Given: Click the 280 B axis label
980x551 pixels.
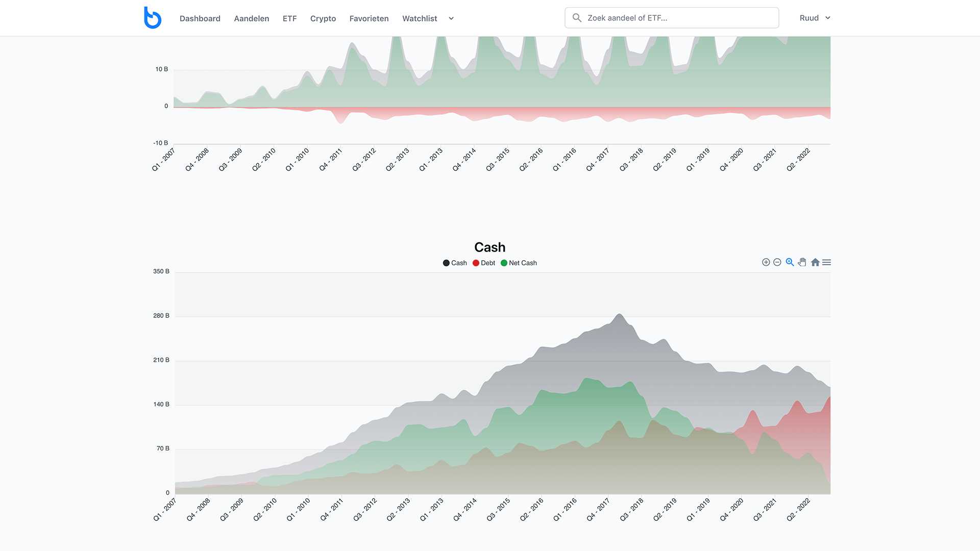Looking at the screenshot, I should coord(161,316).
